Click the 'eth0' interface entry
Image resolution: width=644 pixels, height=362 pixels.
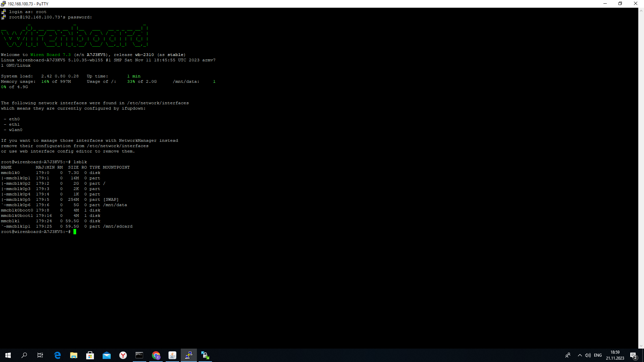coord(14,119)
